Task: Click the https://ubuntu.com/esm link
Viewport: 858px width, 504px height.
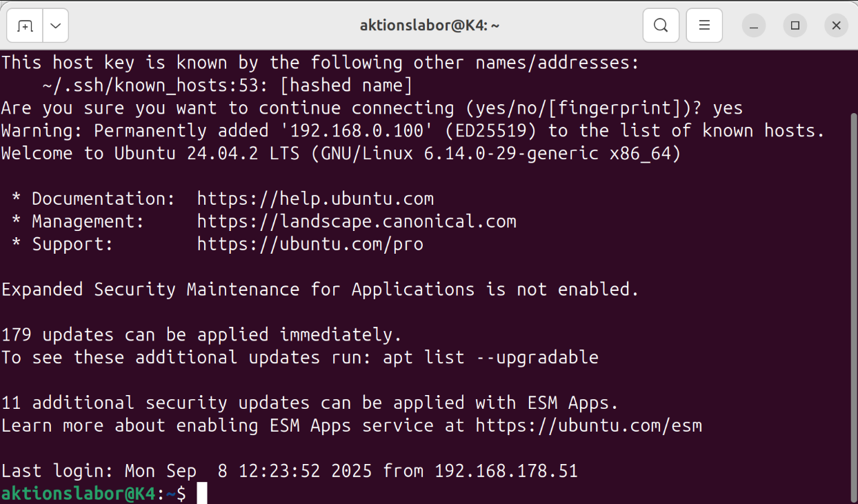Action: [x=588, y=426]
